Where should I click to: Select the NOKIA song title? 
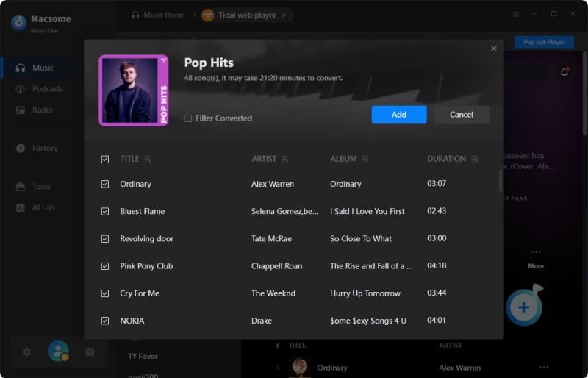click(x=132, y=321)
